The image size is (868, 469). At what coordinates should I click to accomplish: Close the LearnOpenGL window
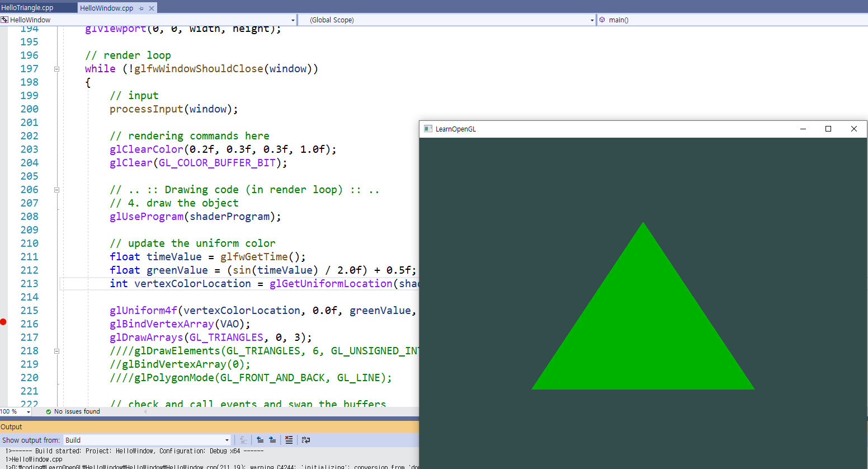(x=854, y=129)
